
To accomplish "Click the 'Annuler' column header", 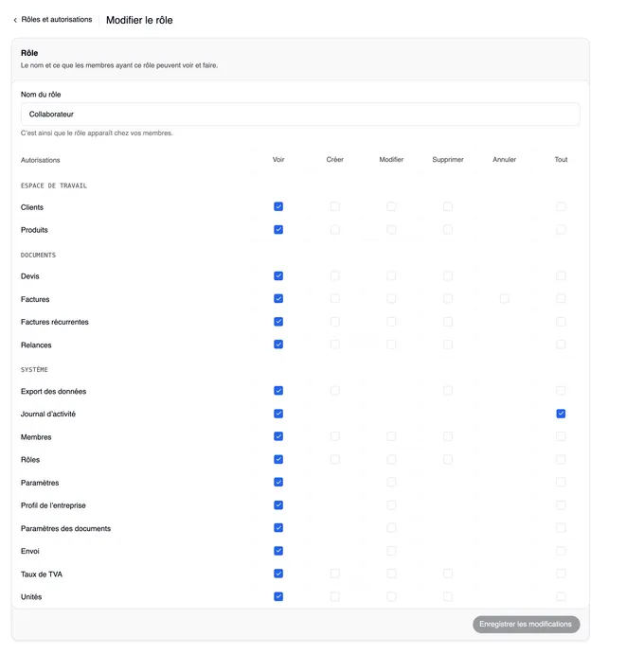I will (504, 160).
